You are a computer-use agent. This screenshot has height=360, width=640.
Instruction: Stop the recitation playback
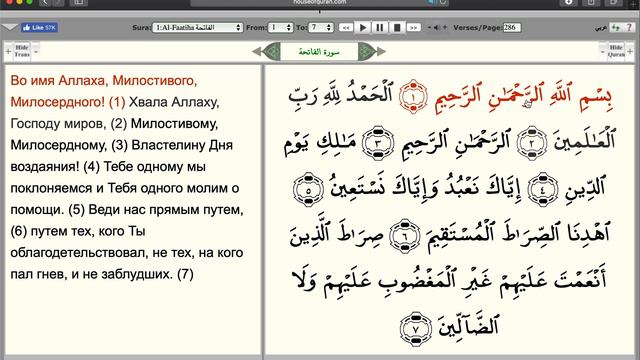click(396, 27)
